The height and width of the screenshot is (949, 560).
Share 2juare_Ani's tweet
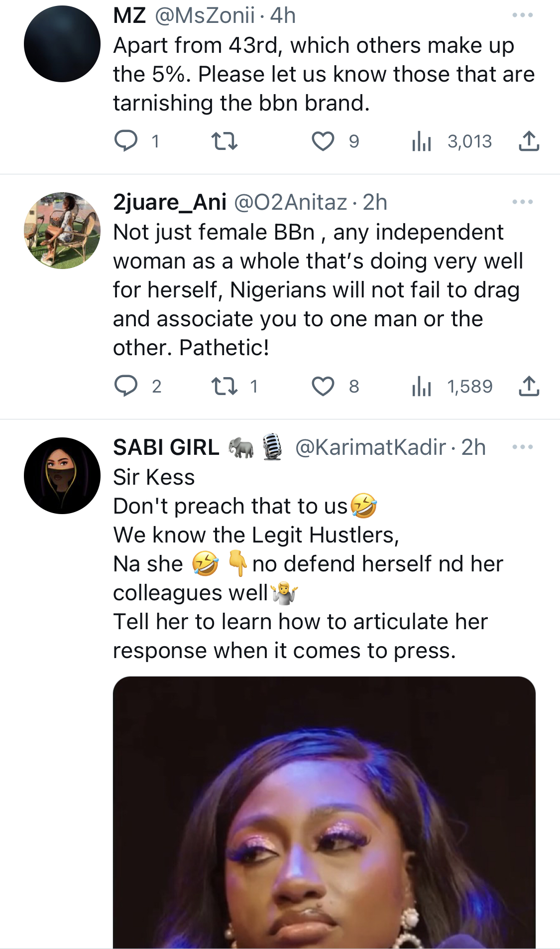coord(529,386)
